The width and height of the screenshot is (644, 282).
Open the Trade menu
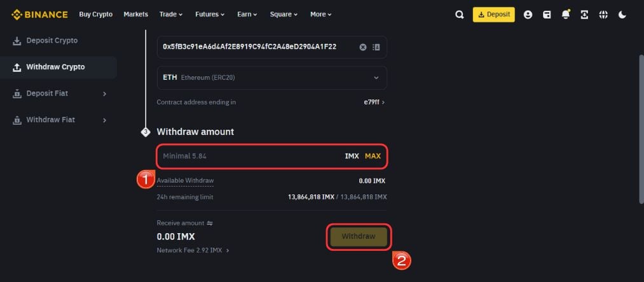click(171, 15)
